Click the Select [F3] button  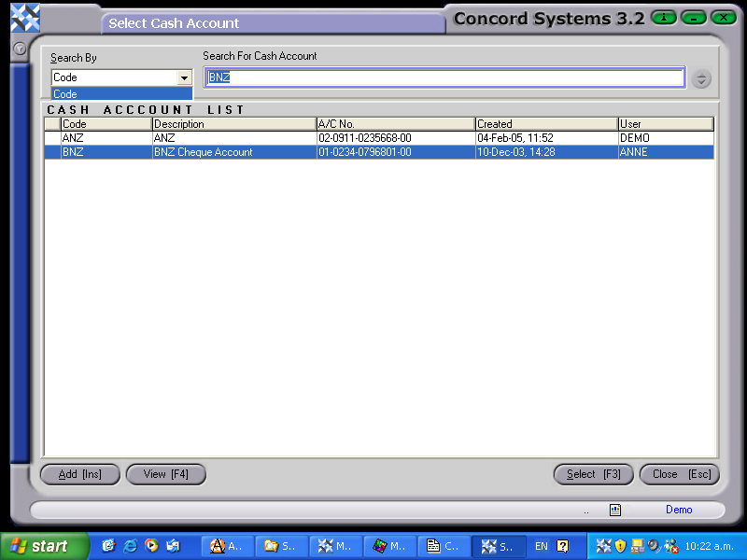coord(593,474)
